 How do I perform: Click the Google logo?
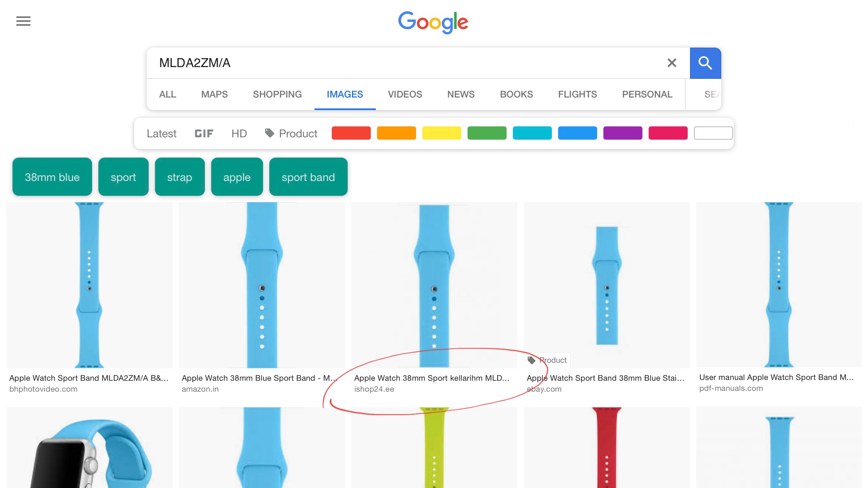[x=433, y=22]
